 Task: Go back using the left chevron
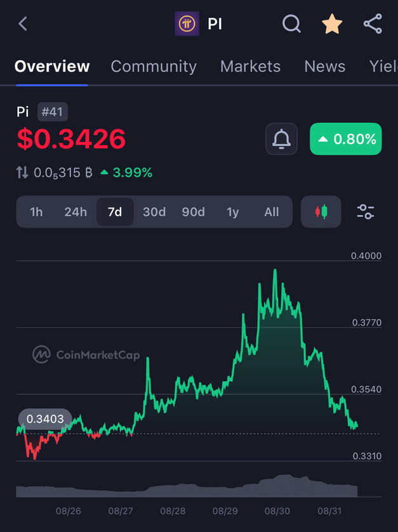coord(23,23)
